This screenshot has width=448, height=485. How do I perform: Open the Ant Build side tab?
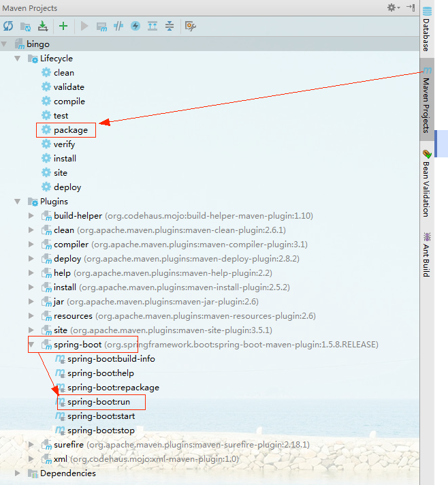click(427, 255)
